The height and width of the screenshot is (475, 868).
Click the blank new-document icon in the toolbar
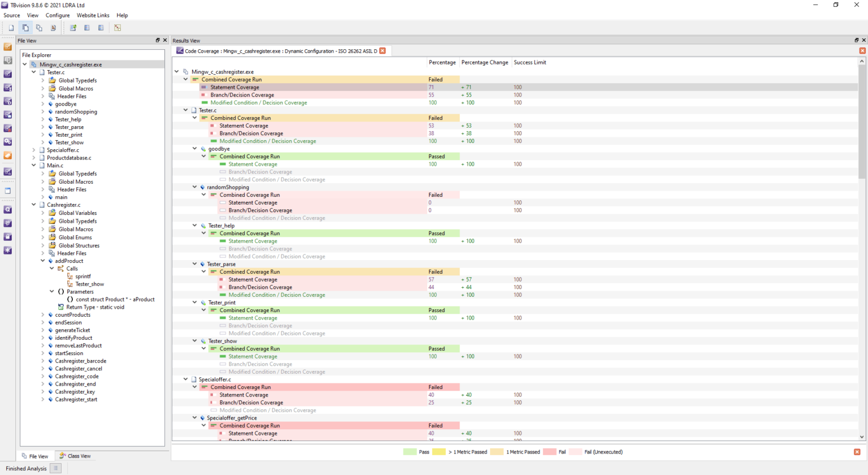coord(11,28)
